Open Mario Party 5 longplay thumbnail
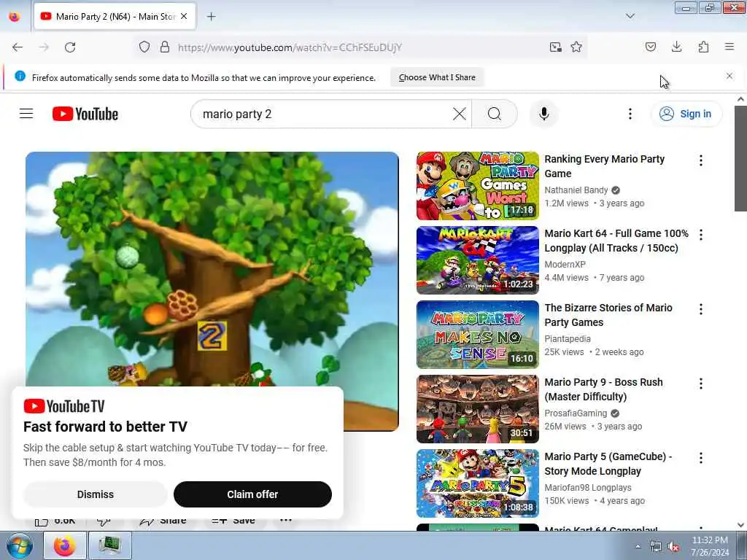This screenshot has height=560, width=747. pyautogui.click(x=478, y=483)
